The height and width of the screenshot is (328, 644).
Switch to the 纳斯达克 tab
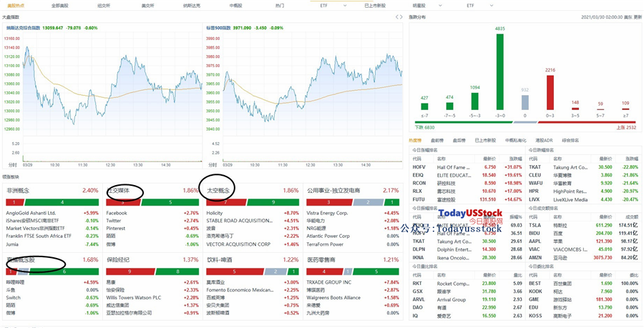(x=192, y=6)
